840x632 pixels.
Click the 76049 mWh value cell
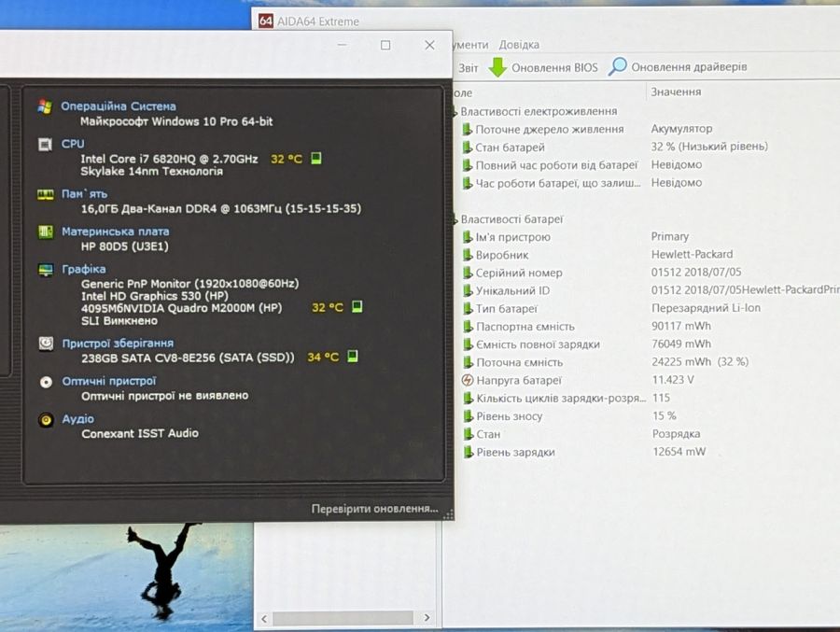coord(681,344)
